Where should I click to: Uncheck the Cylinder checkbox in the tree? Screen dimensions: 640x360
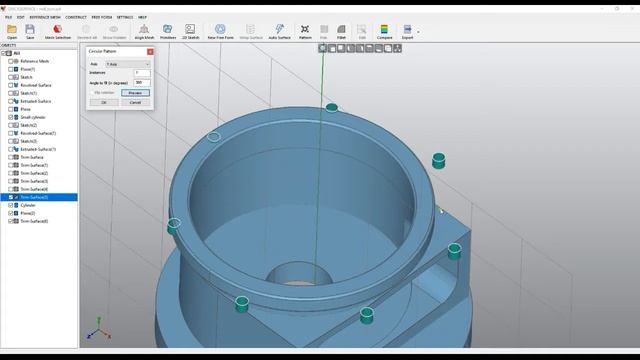[x=11, y=205]
